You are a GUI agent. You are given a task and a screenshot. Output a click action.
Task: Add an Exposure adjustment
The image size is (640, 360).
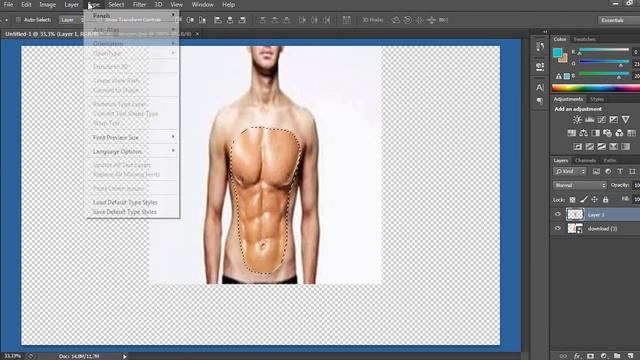coord(613,120)
